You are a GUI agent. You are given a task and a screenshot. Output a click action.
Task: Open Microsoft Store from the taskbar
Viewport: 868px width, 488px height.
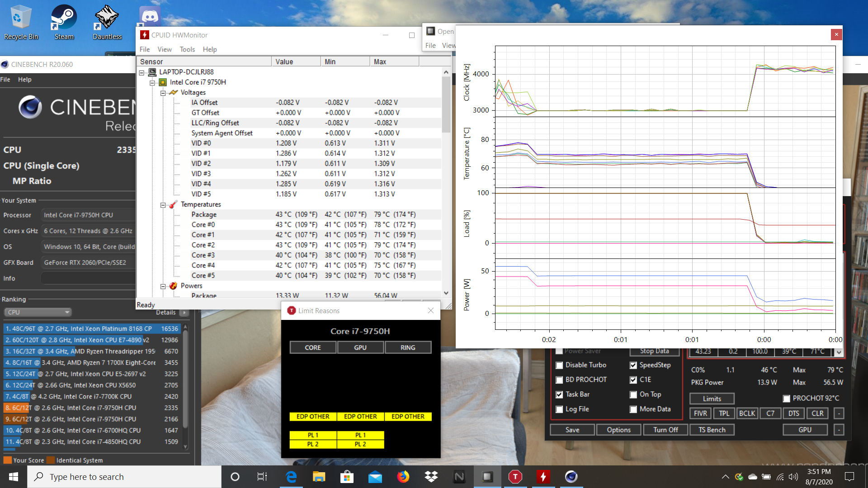(x=347, y=477)
